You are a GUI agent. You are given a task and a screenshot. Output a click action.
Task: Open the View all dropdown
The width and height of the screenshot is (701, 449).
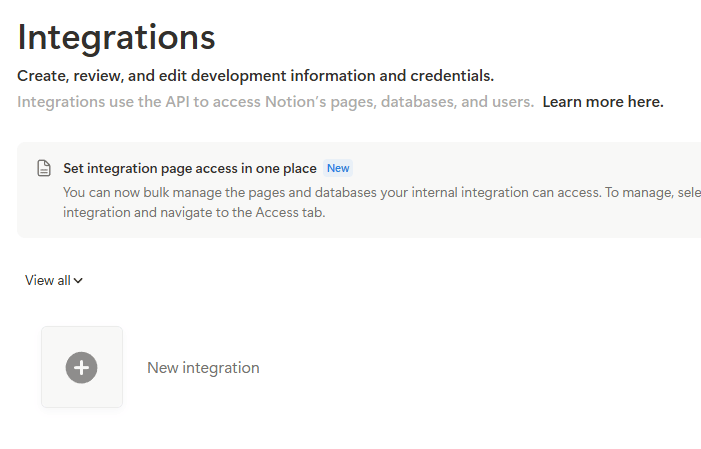point(54,280)
